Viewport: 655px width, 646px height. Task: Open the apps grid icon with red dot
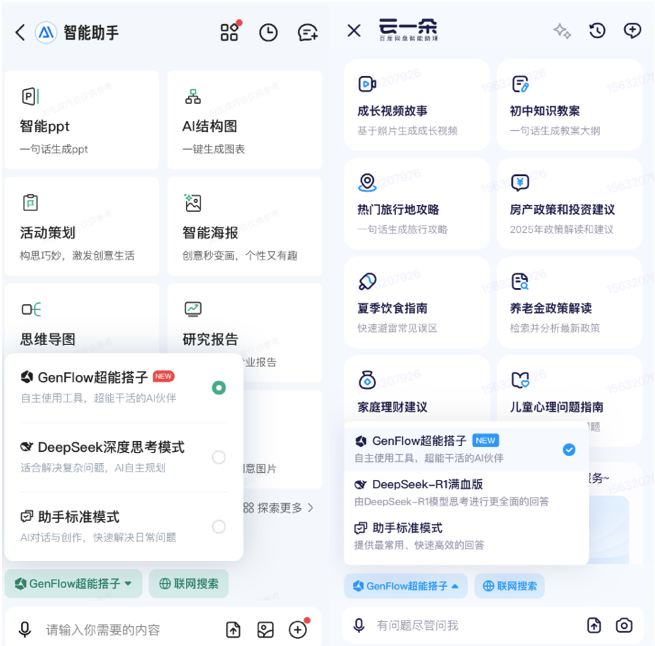click(x=229, y=32)
